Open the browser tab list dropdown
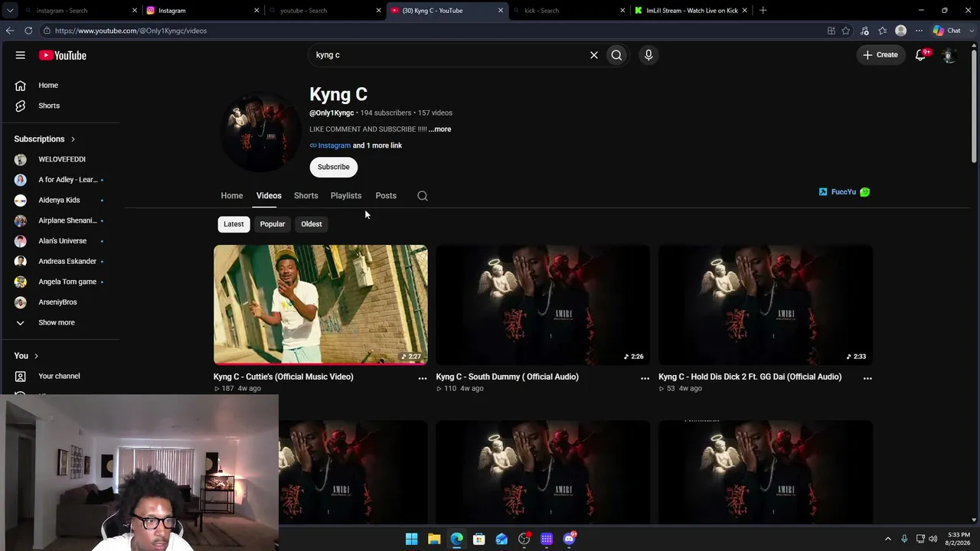This screenshot has width=980, height=551. tap(10, 11)
